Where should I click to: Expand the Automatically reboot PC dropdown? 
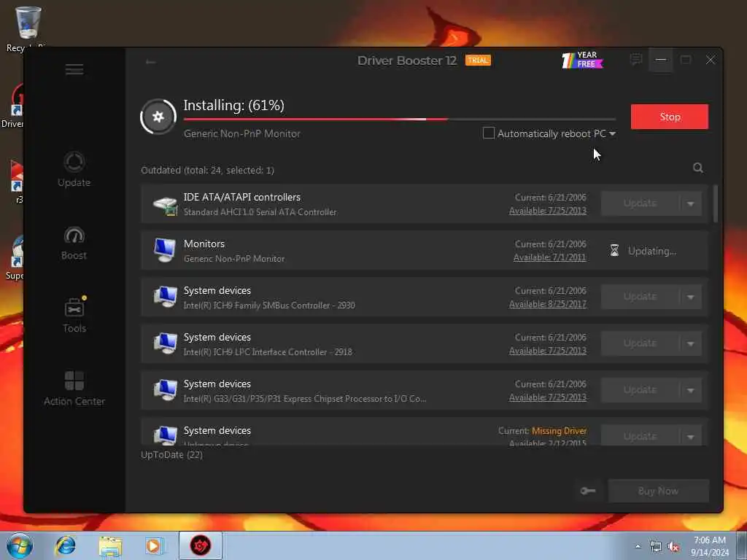click(612, 134)
